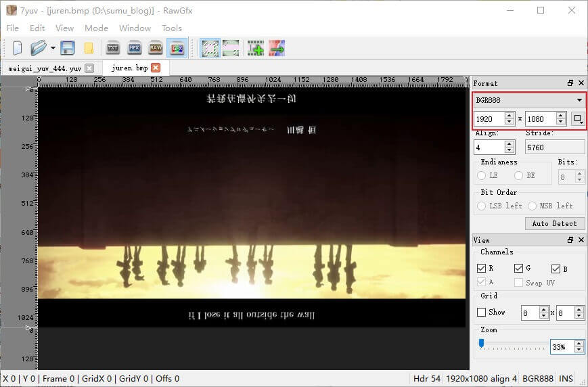This screenshot has height=387, width=588.
Task: Toggle the G channel checkbox
Action: tap(518, 269)
